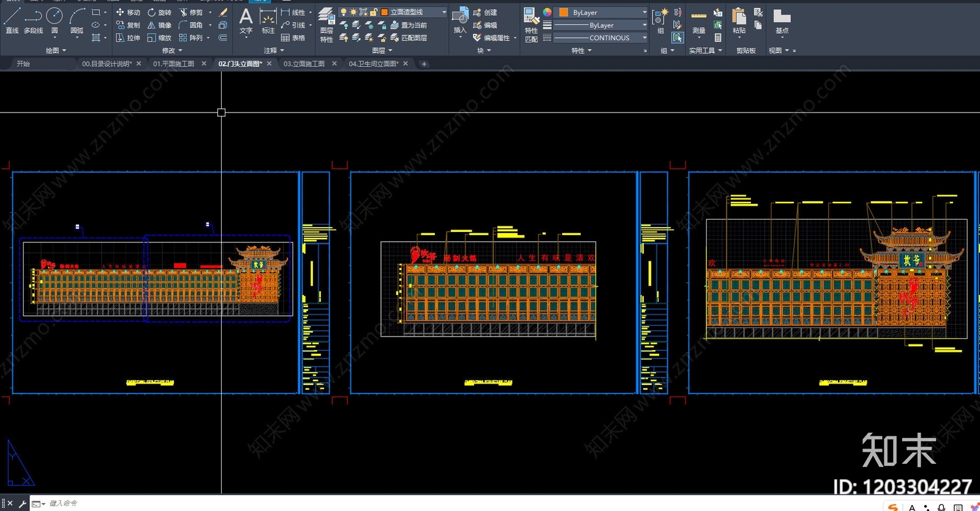980x511 pixels.
Task: Click the 旋转 (Rotate) tool
Action: (159, 12)
